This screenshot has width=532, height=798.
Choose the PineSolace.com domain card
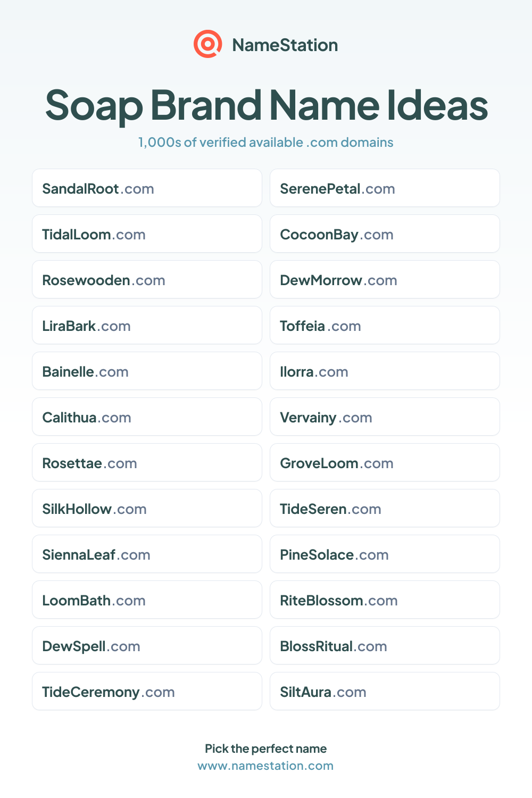[385, 554]
